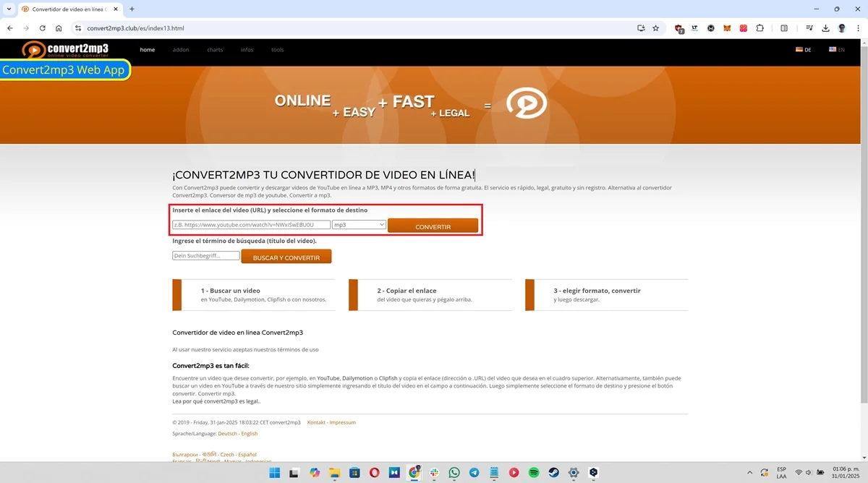Viewport: 868px width, 483px height.
Task: Open the browser Downloads icon
Action: pos(825,27)
